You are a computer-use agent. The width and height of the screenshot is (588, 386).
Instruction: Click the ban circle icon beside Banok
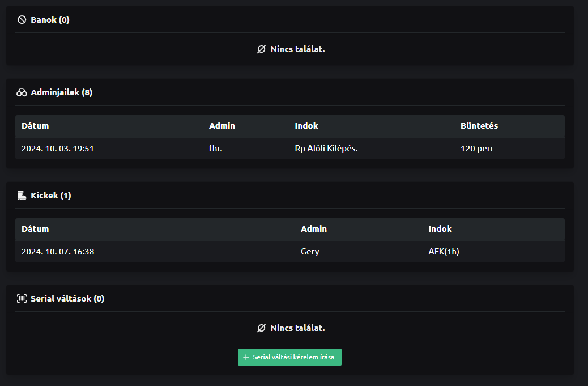coord(22,20)
